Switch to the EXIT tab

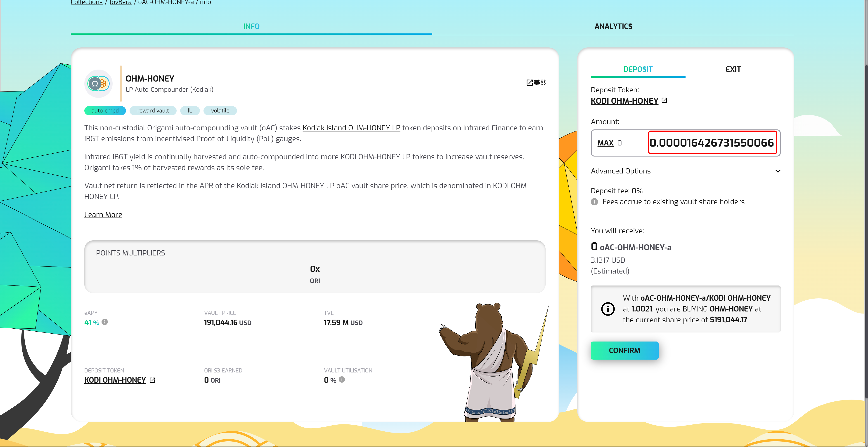[x=733, y=69]
